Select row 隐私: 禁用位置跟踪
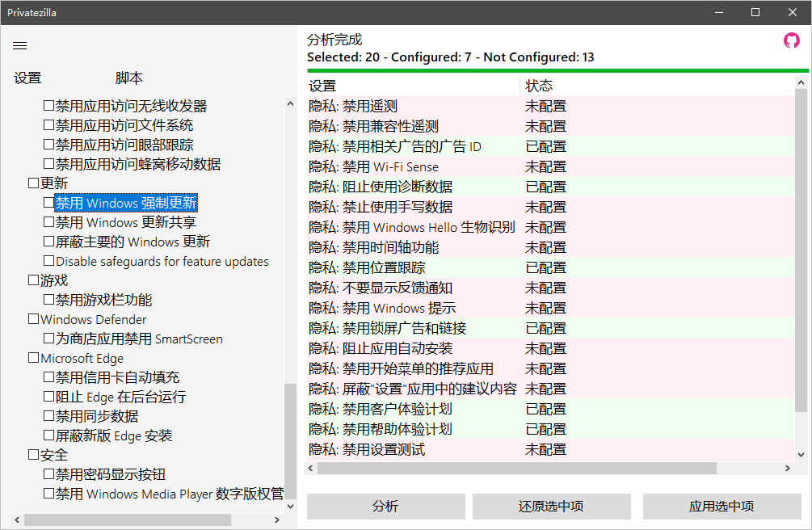 [550, 268]
